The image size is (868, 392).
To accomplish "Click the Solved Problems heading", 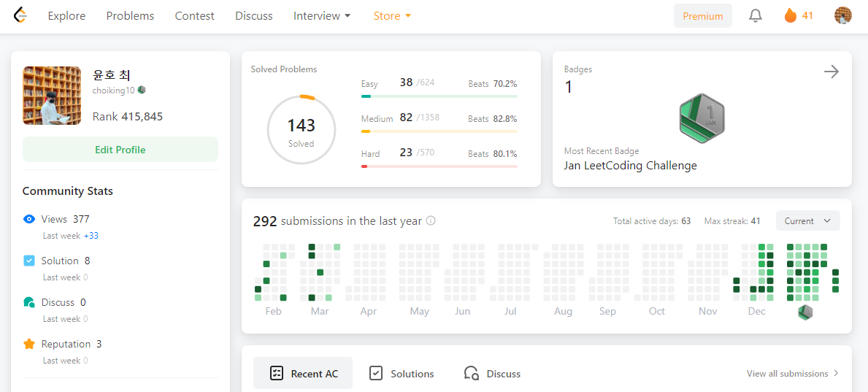I will pyautogui.click(x=284, y=70).
